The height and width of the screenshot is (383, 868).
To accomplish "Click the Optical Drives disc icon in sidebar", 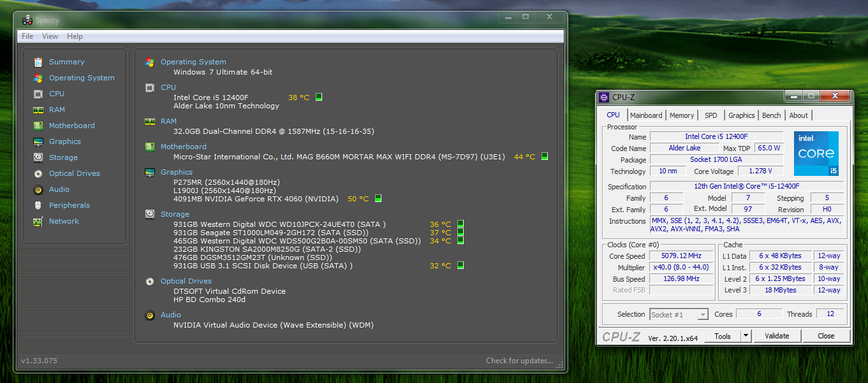I will [x=38, y=173].
